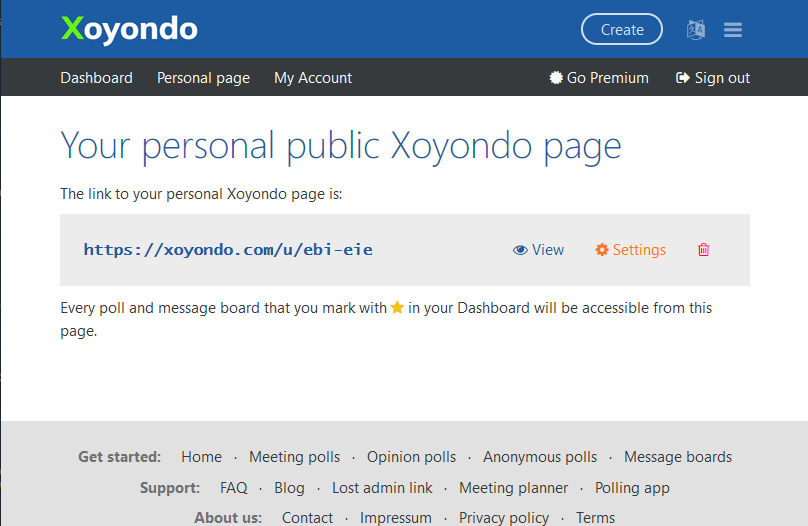Screen dimensions: 808x526
Task: Open Personal page in navigation
Action: pos(204,78)
